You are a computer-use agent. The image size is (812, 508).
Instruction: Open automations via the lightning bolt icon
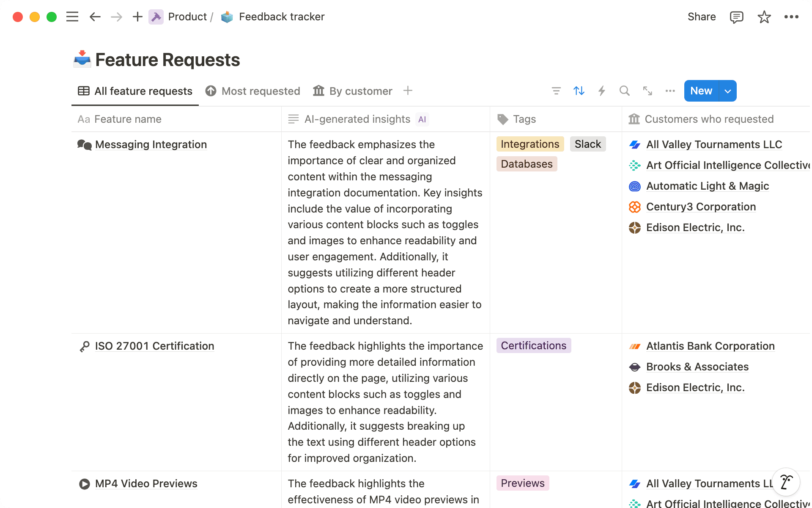coord(601,91)
